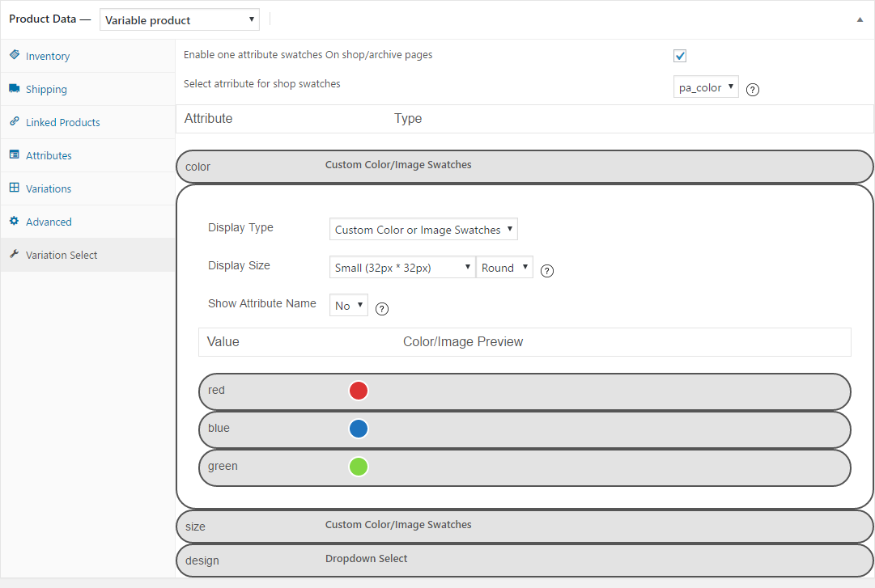Open the pa_color attribute dropdown
The image size is (875, 588).
point(706,87)
